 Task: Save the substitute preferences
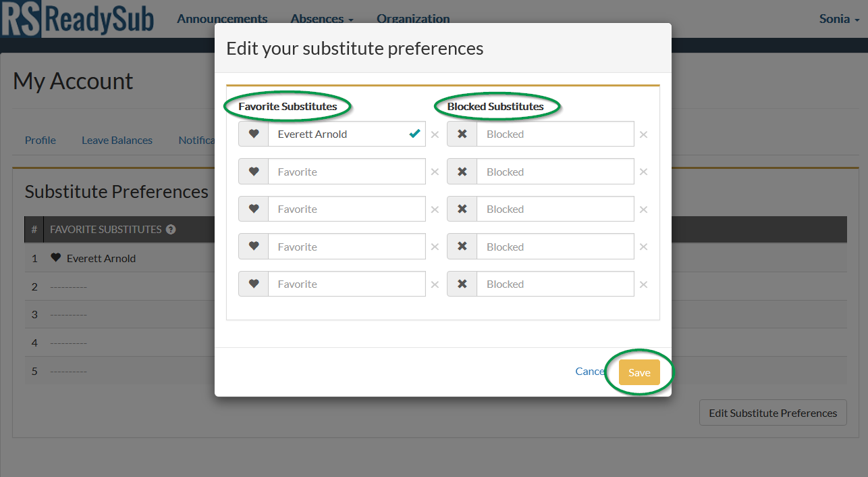click(x=639, y=372)
